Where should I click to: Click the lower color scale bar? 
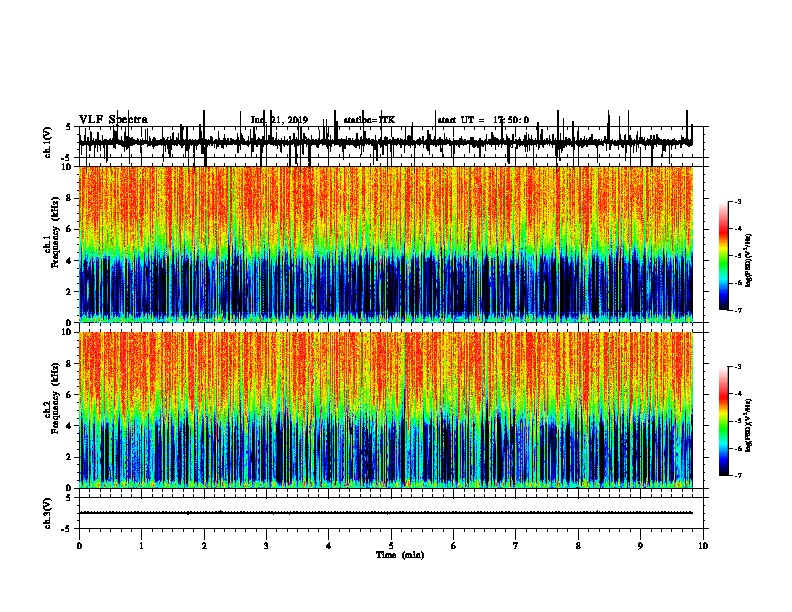(x=724, y=421)
